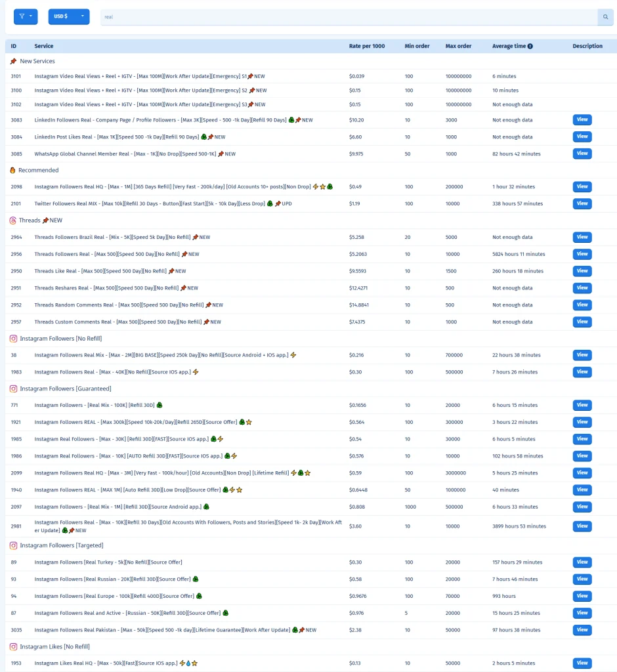Click the pin icon on service 3085

(221, 154)
